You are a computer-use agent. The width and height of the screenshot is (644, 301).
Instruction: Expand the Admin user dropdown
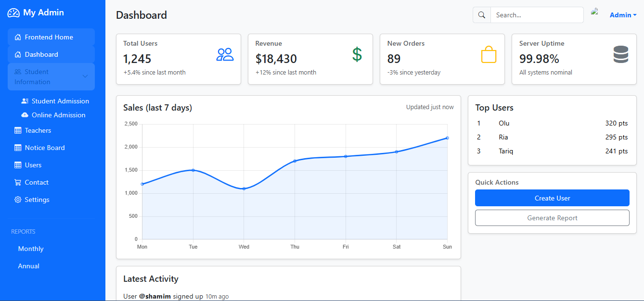[623, 15]
